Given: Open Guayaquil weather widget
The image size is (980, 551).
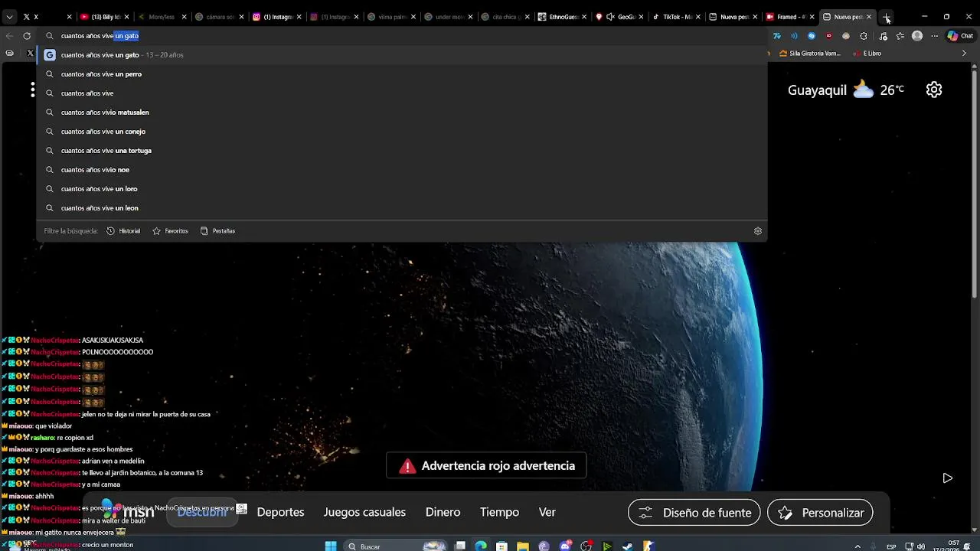Looking at the screenshot, I should coord(846,90).
